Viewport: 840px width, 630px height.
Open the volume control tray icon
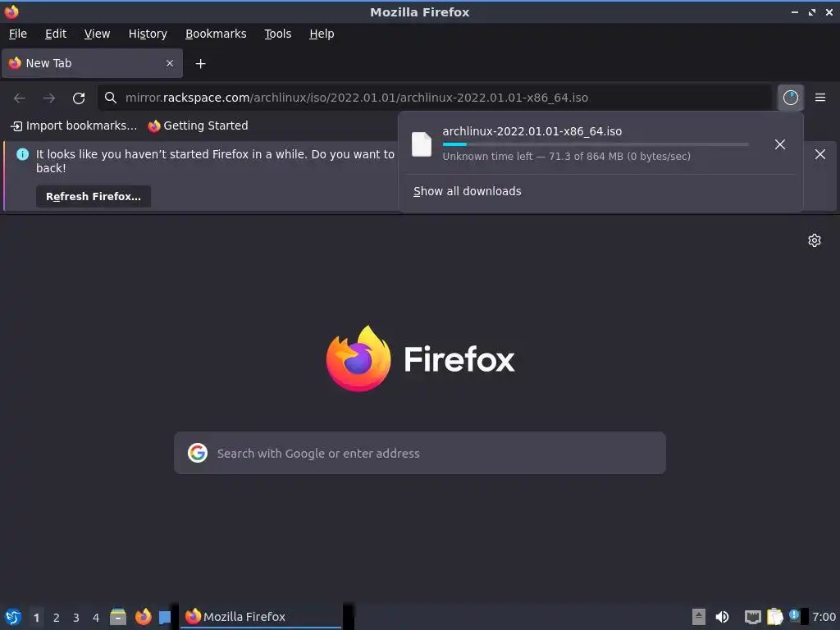[722, 617]
